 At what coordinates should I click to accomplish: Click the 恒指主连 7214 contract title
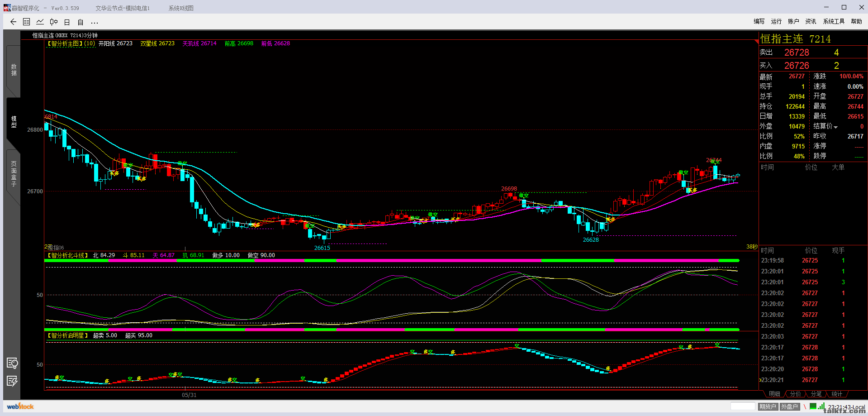point(795,39)
